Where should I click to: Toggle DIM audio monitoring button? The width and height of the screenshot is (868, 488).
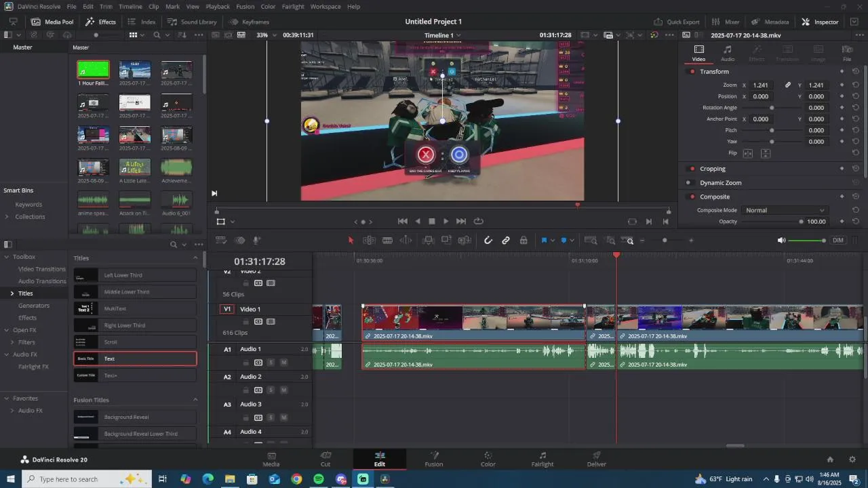pyautogui.click(x=838, y=240)
